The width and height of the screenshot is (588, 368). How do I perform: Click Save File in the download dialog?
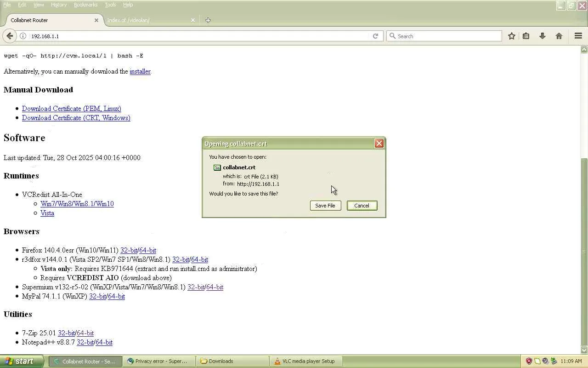pos(325,206)
